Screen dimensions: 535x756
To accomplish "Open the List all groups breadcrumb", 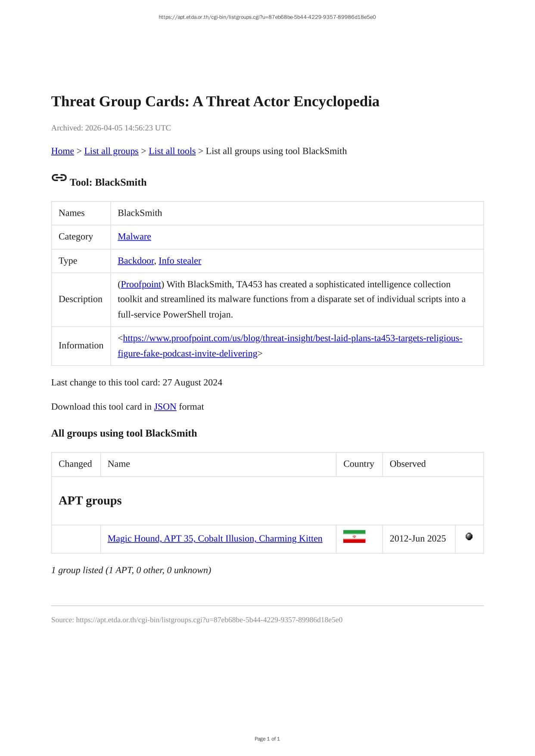I will (x=111, y=151).
